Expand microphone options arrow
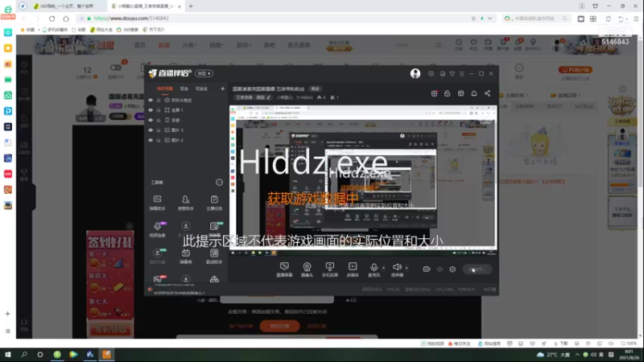 tap(384, 268)
